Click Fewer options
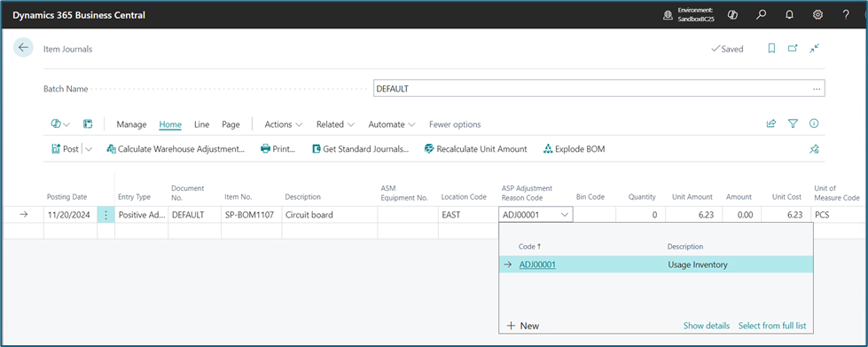This screenshot has height=347, width=868. coord(455,124)
